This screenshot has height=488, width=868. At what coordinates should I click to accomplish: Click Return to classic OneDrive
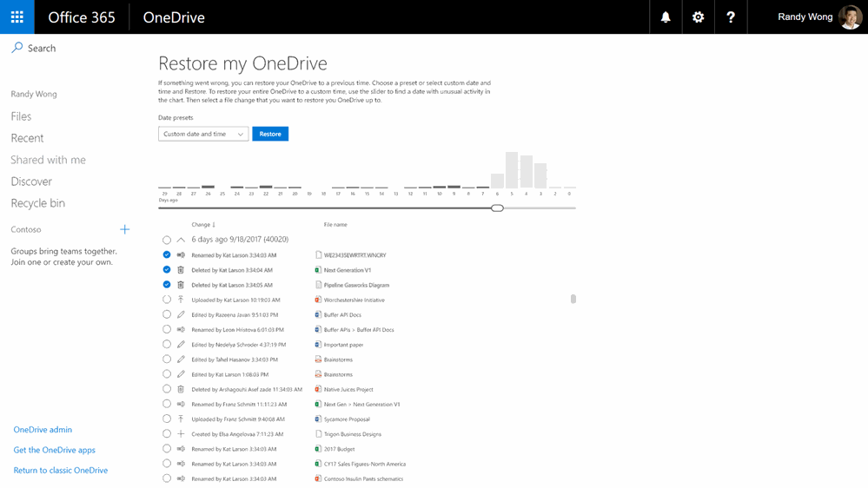click(60, 471)
